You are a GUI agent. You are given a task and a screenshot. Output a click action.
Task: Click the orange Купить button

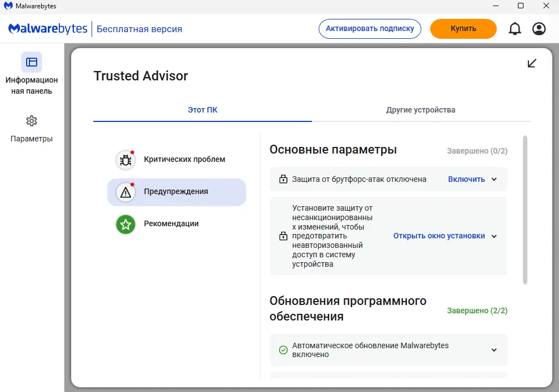(463, 29)
